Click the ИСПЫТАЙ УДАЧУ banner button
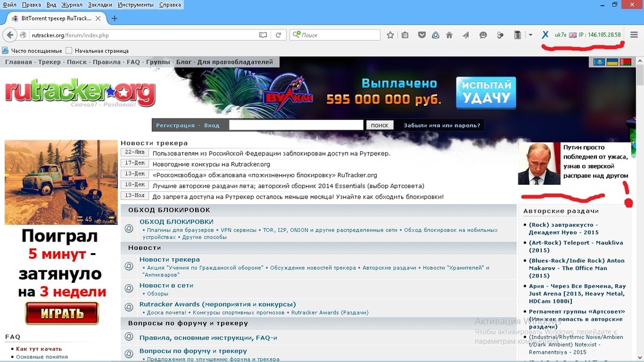 tap(486, 93)
